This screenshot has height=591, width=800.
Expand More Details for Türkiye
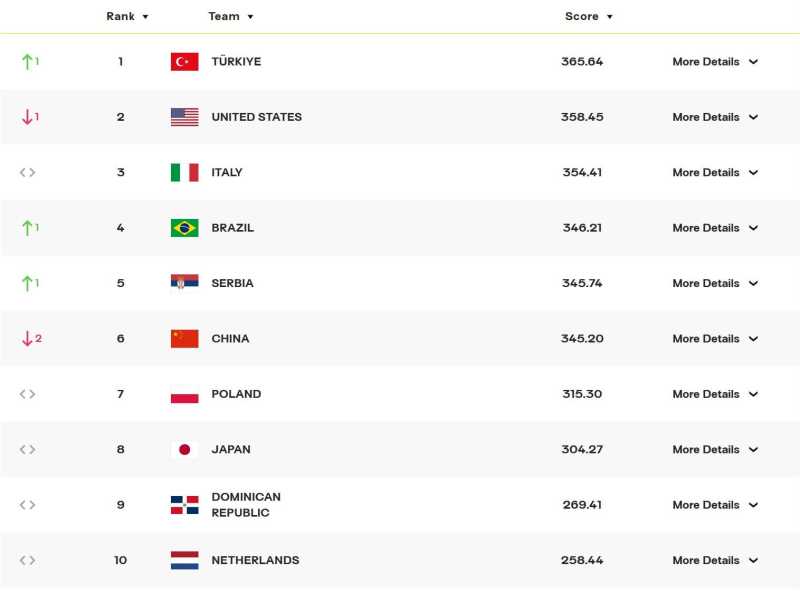(x=715, y=62)
